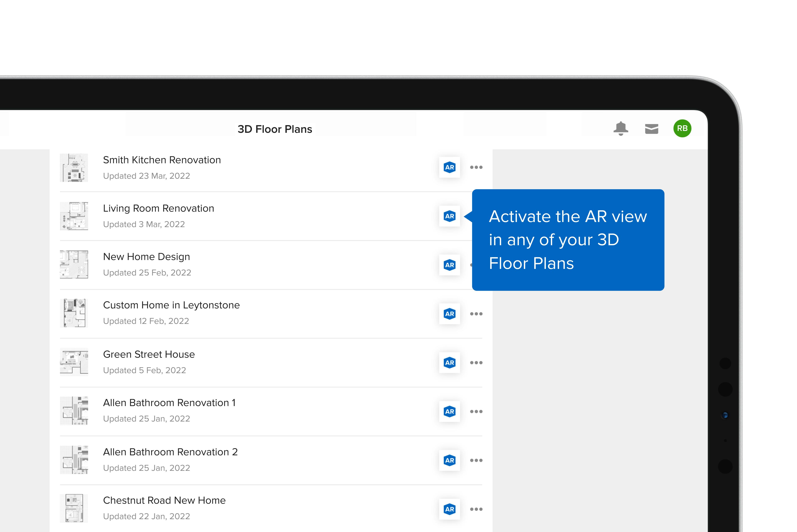Open AR view for Chestnut Road New Home
797x532 pixels.
click(x=449, y=509)
